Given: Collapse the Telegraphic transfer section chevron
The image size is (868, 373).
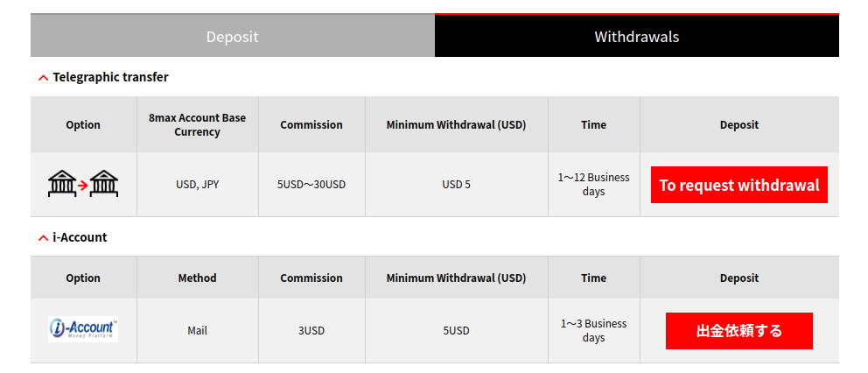Looking at the screenshot, I should 43,78.
